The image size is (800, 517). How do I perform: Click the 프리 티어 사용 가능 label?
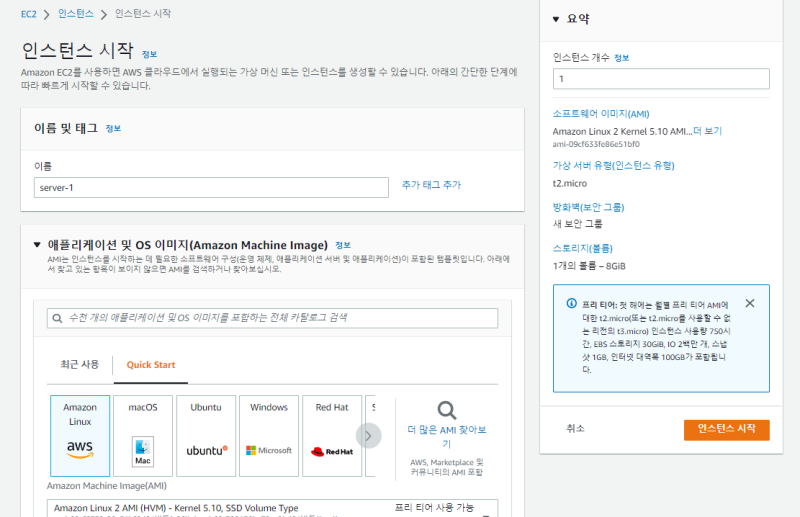click(x=434, y=507)
